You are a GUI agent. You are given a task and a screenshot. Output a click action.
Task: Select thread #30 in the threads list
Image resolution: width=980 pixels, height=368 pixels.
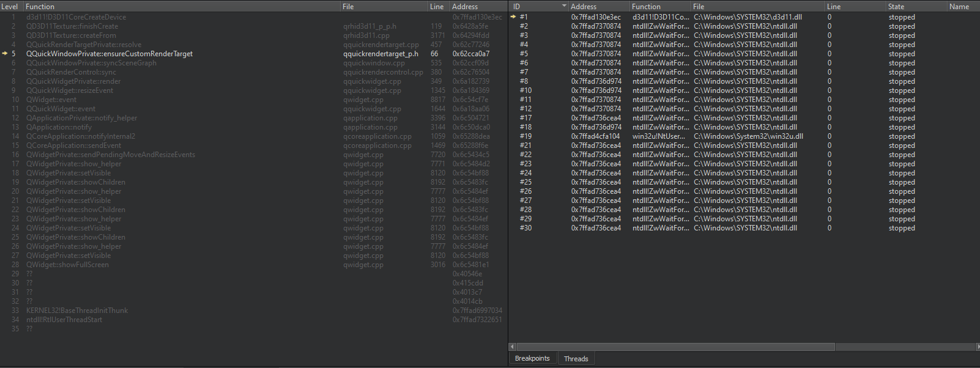(525, 228)
